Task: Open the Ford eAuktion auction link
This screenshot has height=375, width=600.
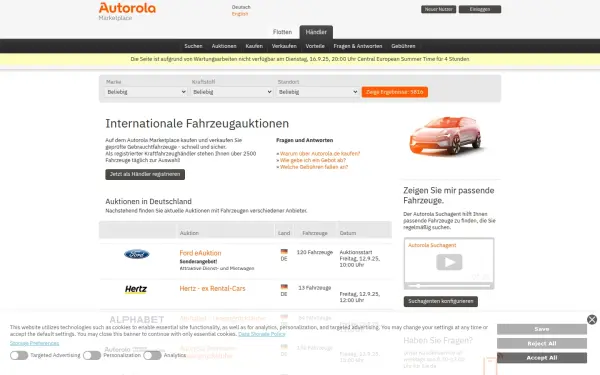Action: coord(200,253)
